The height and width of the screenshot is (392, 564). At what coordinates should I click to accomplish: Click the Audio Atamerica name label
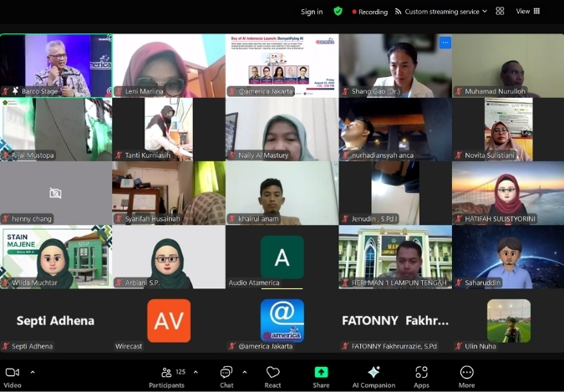(x=254, y=283)
